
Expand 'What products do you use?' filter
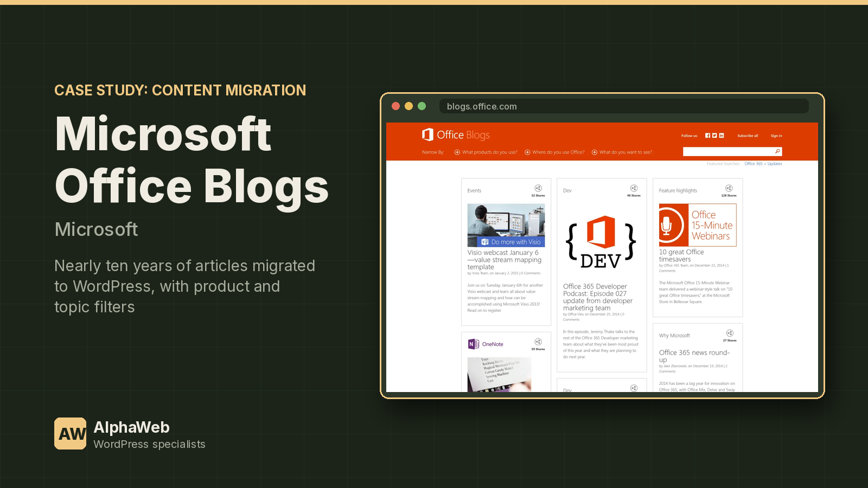coord(486,152)
